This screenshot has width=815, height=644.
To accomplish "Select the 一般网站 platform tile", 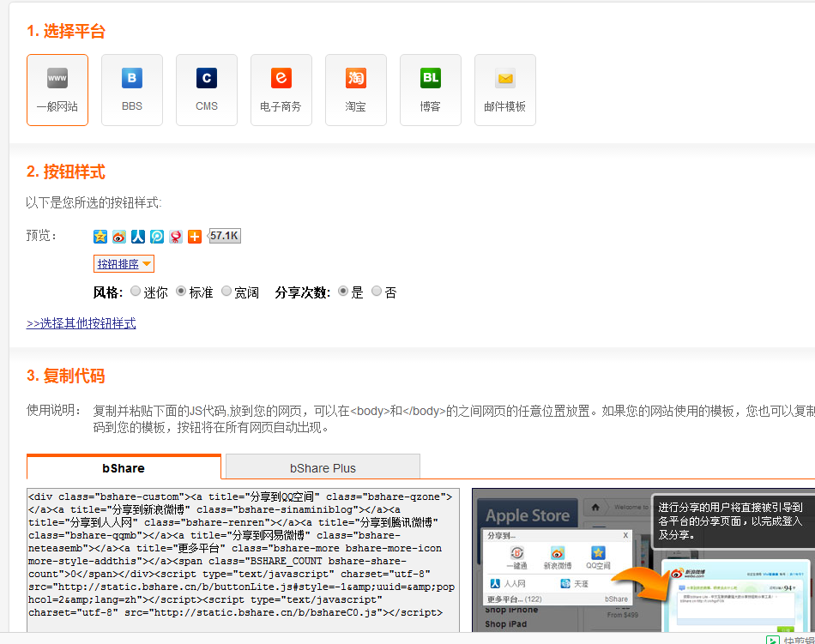I will click(x=57, y=90).
